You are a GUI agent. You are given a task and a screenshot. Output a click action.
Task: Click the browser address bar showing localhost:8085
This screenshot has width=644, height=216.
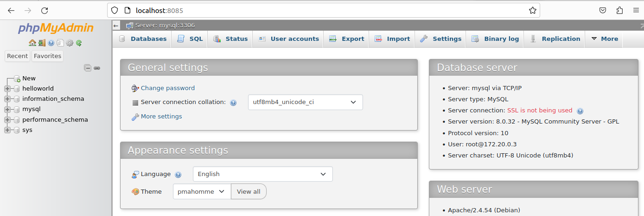(325, 10)
